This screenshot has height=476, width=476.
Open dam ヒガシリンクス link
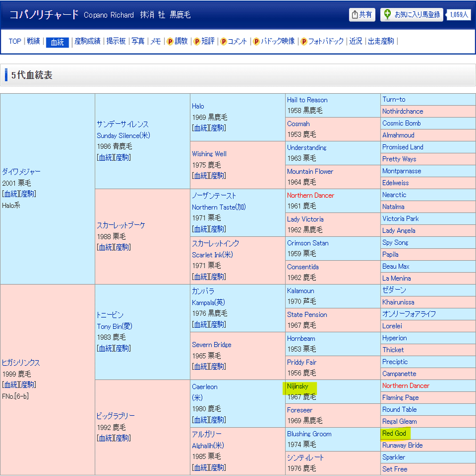[x=21, y=363]
